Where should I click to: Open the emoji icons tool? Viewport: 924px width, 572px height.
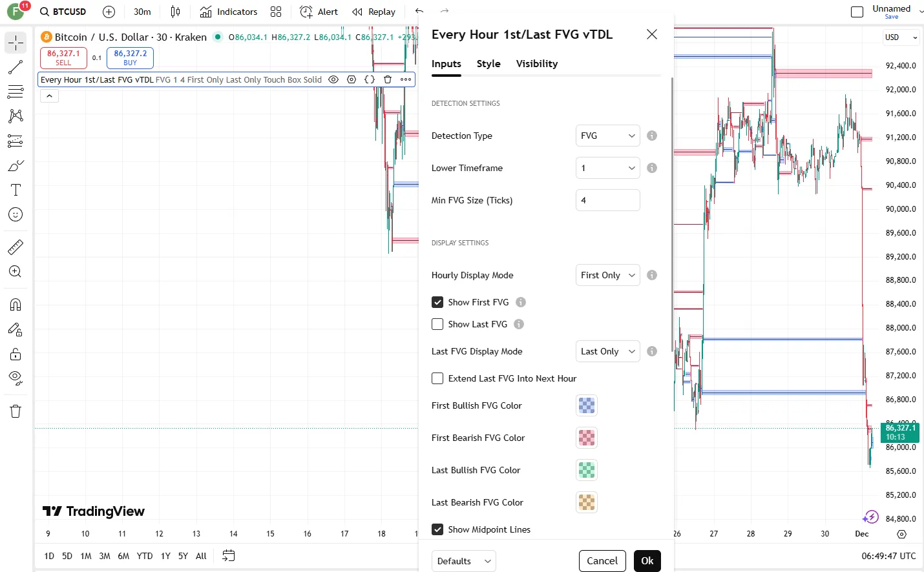point(16,214)
